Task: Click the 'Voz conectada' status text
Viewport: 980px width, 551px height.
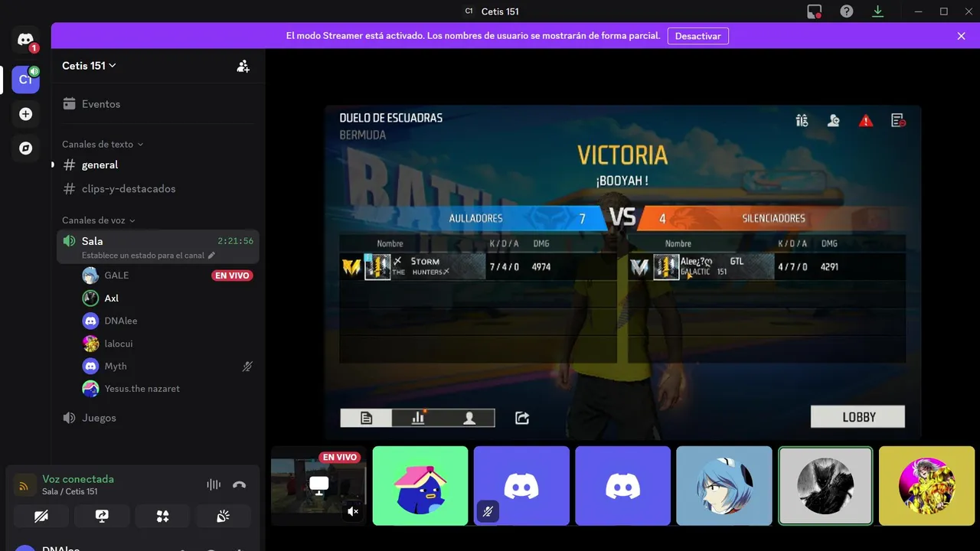Action: [x=78, y=479]
